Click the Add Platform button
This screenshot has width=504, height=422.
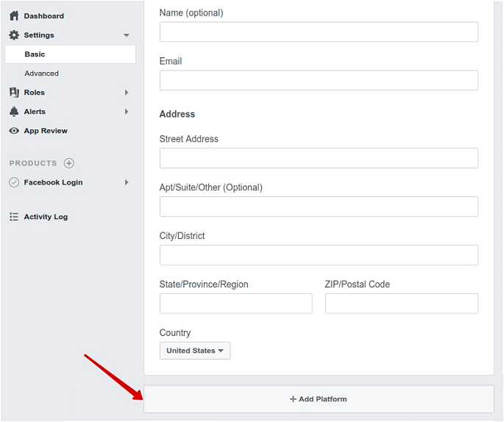pos(319,399)
